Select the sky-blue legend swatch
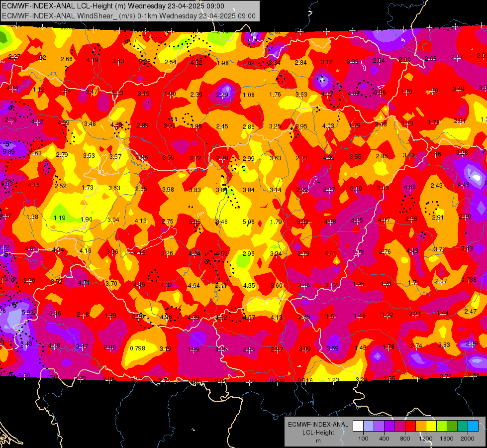The height and width of the screenshot is (448, 487). tap(473, 426)
